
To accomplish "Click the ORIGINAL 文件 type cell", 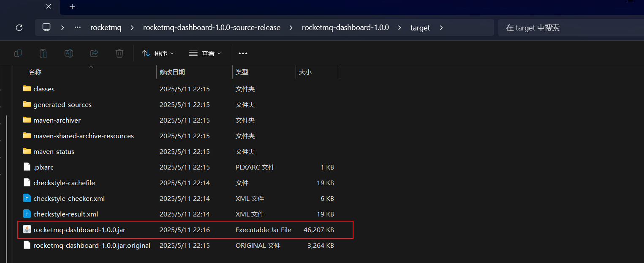I will pyautogui.click(x=257, y=246).
